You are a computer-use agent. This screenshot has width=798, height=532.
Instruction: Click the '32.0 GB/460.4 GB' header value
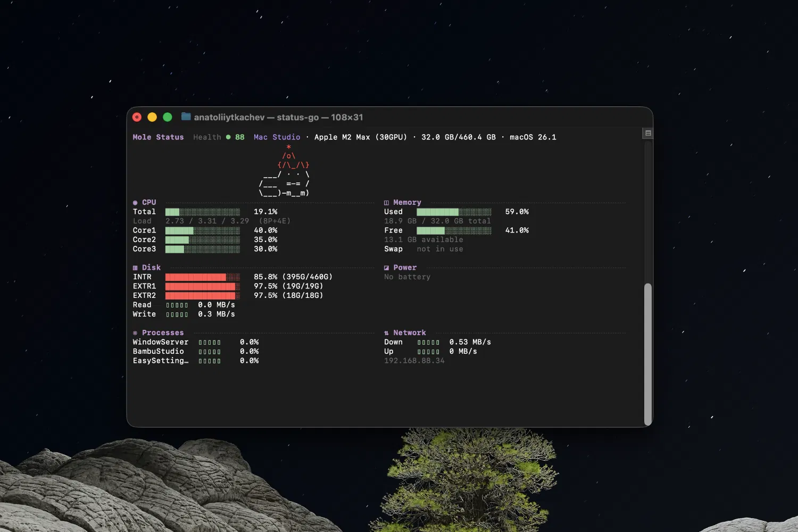pyautogui.click(x=459, y=137)
